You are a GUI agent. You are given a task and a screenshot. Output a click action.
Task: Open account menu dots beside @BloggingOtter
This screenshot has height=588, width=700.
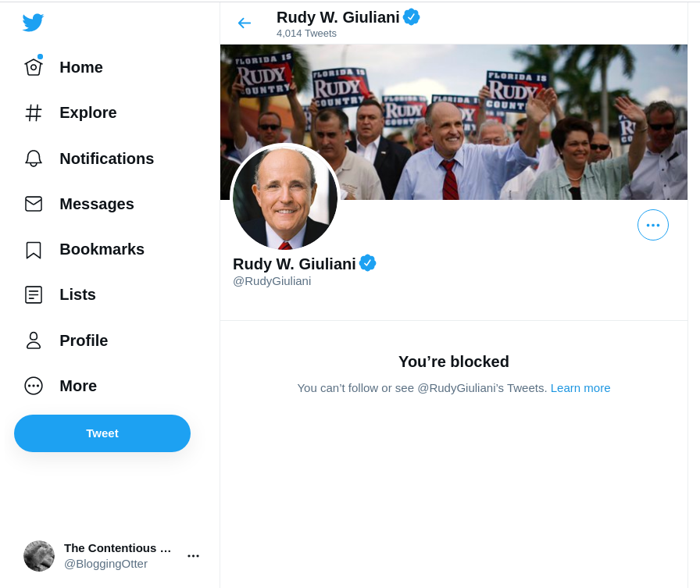[x=193, y=556]
